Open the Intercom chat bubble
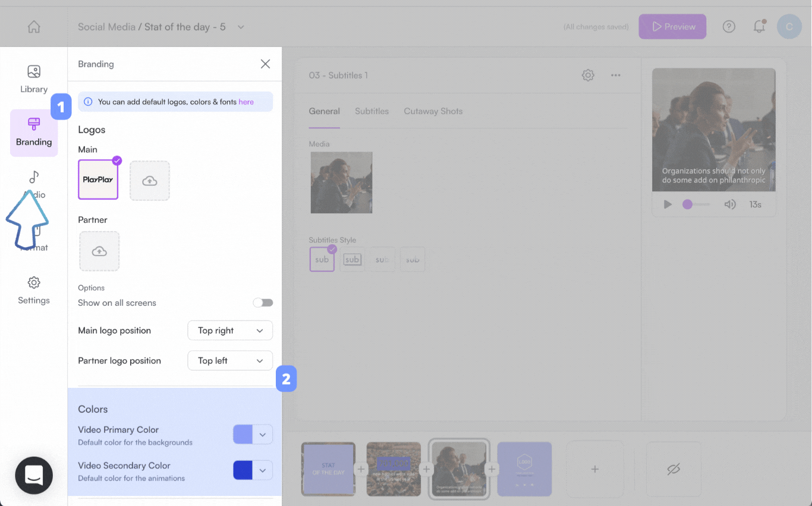This screenshot has height=506, width=812. (x=33, y=475)
